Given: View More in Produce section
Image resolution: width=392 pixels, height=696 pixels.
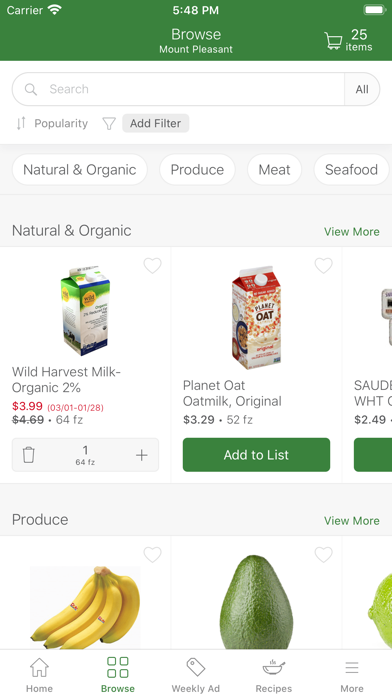Looking at the screenshot, I should point(352,521).
